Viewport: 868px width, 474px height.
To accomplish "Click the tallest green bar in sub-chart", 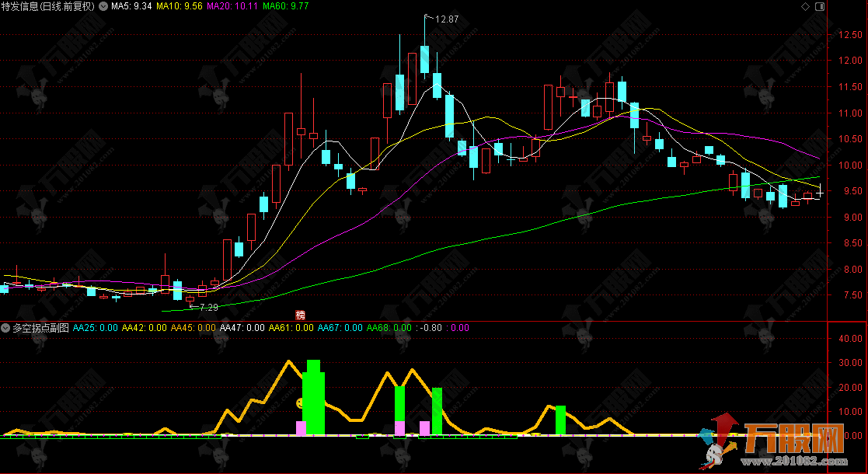I will 313,397.
